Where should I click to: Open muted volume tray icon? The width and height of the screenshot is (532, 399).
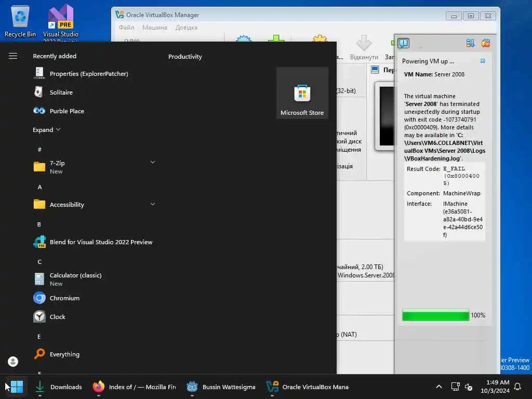[x=469, y=387]
